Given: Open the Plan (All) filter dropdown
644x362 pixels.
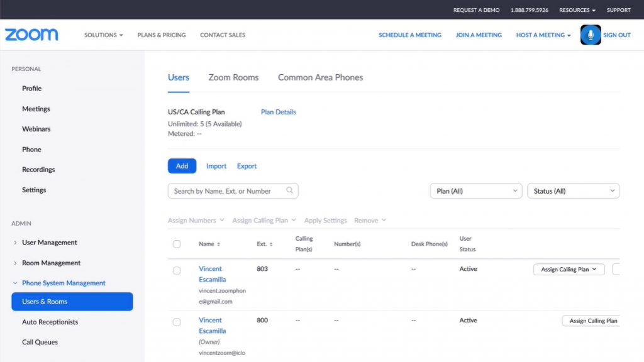Looking at the screenshot, I should (475, 191).
